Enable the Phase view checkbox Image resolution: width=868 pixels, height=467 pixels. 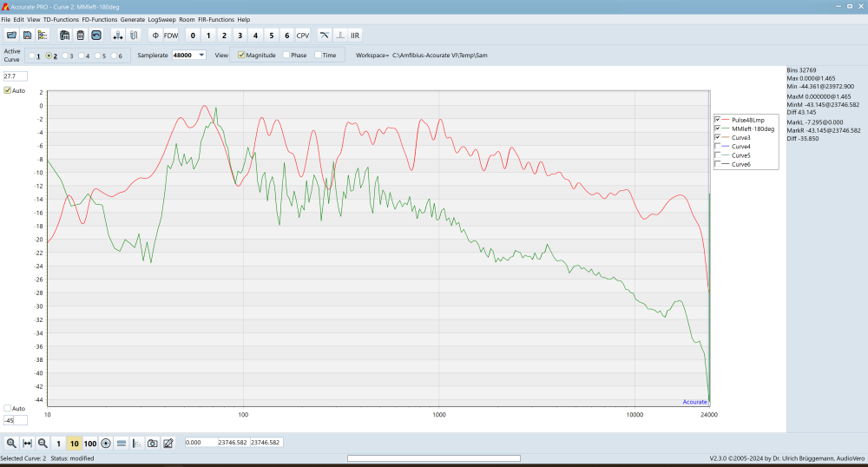pyautogui.click(x=286, y=55)
